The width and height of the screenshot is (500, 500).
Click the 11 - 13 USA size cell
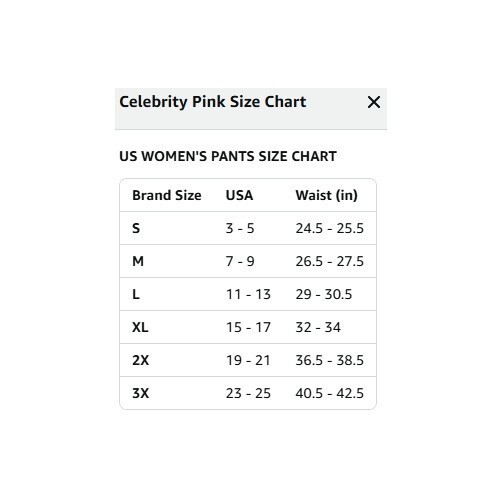pyautogui.click(x=248, y=294)
